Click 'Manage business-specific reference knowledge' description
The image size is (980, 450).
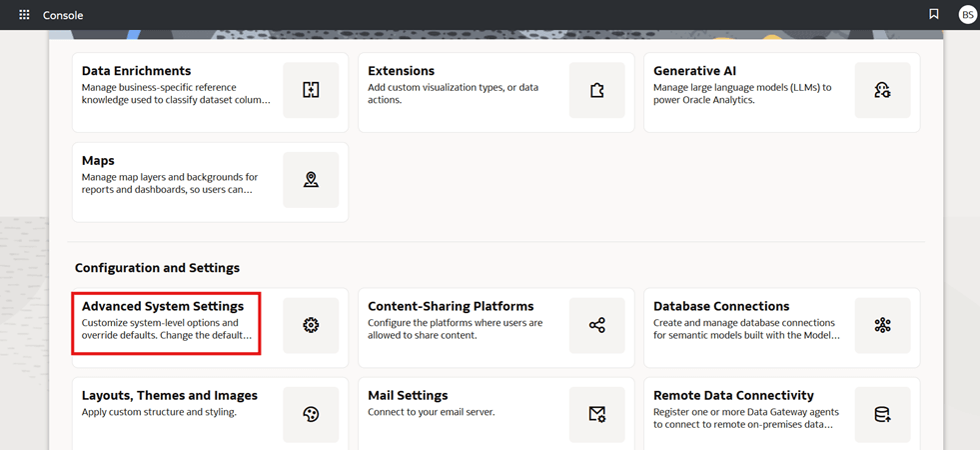(176, 94)
